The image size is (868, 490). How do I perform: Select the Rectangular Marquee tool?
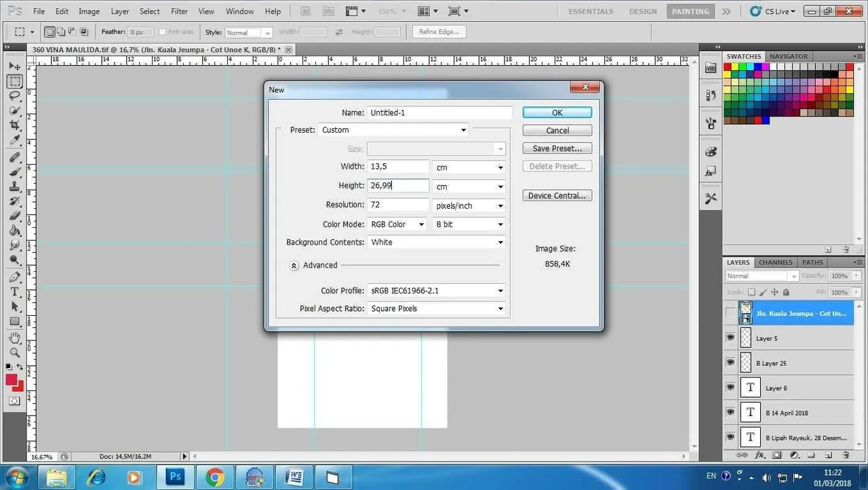(x=14, y=81)
